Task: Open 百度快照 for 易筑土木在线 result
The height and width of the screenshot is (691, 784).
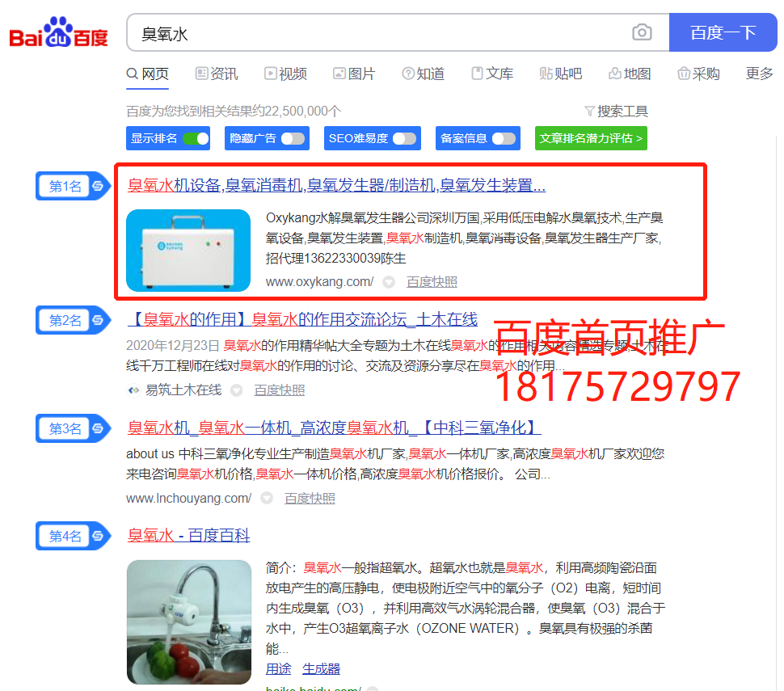Action: coord(280,390)
